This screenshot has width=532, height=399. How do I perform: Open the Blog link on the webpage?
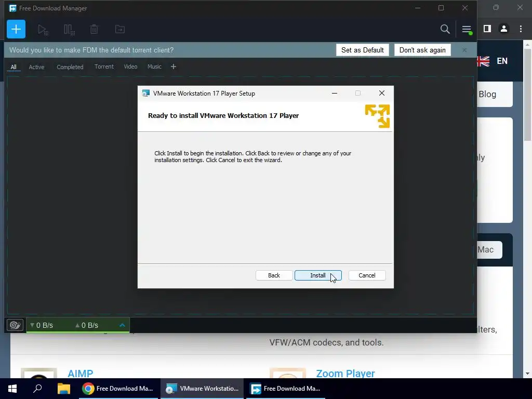pyautogui.click(x=487, y=94)
